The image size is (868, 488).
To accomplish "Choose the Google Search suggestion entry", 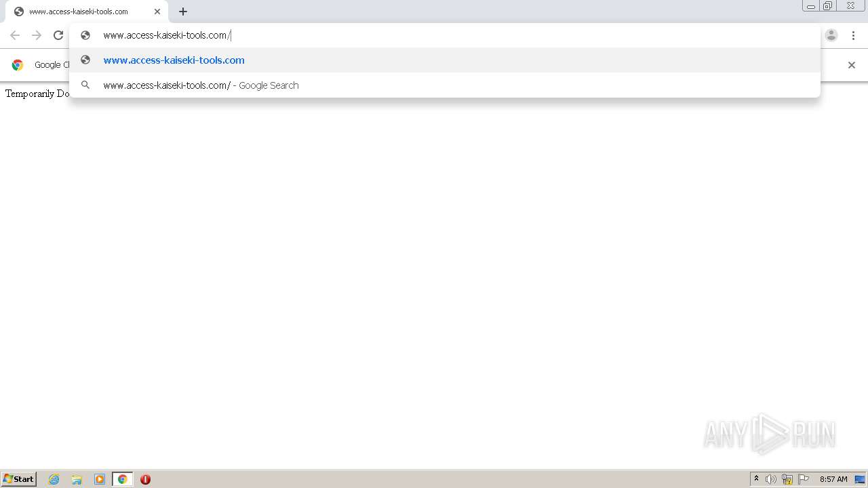I will (x=445, y=85).
